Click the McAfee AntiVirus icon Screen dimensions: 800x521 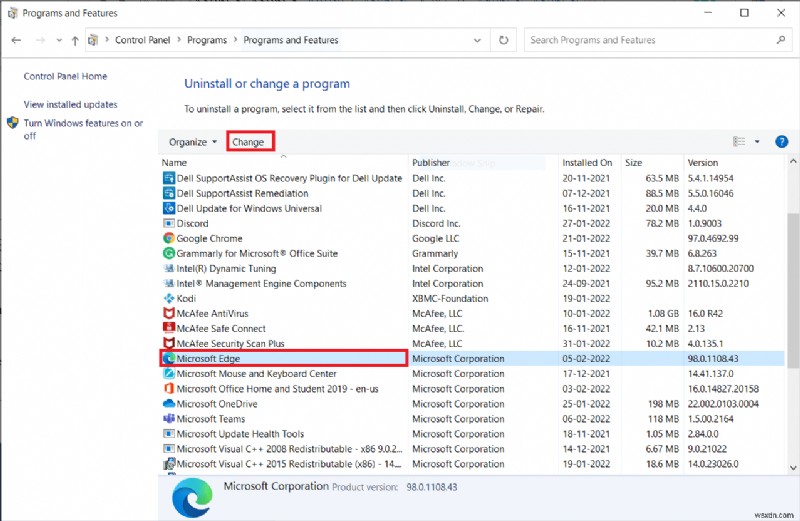169,313
